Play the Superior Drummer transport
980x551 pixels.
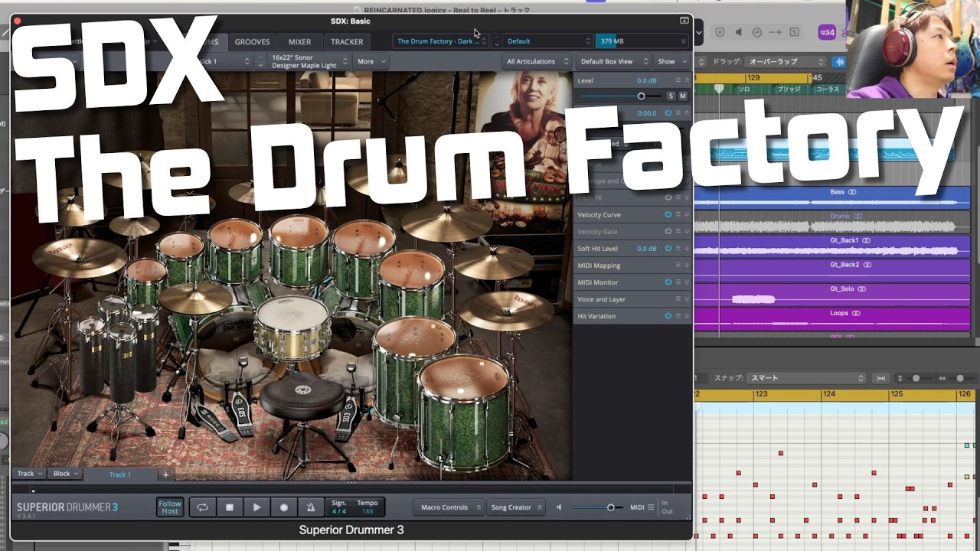click(x=256, y=507)
